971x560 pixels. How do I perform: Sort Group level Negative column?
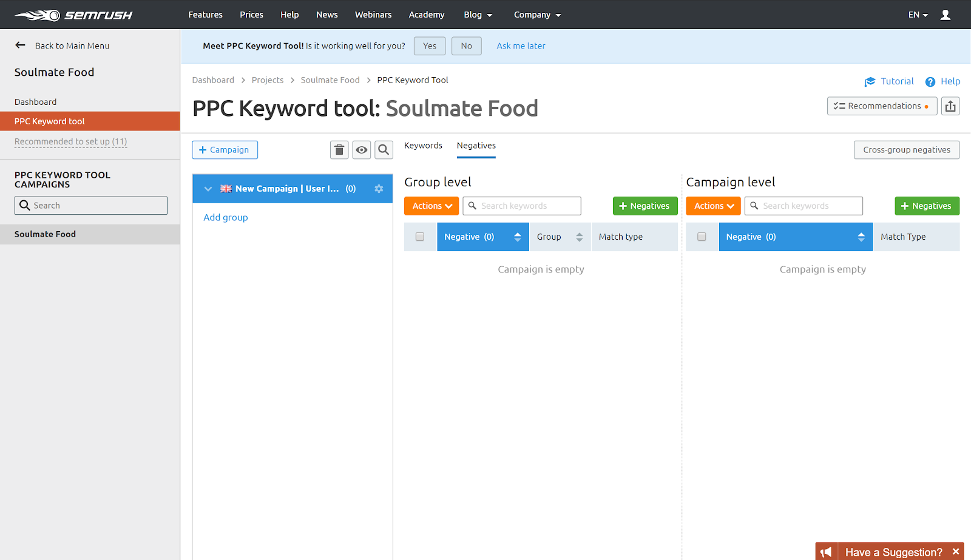pyautogui.click(x=518, y=237)
